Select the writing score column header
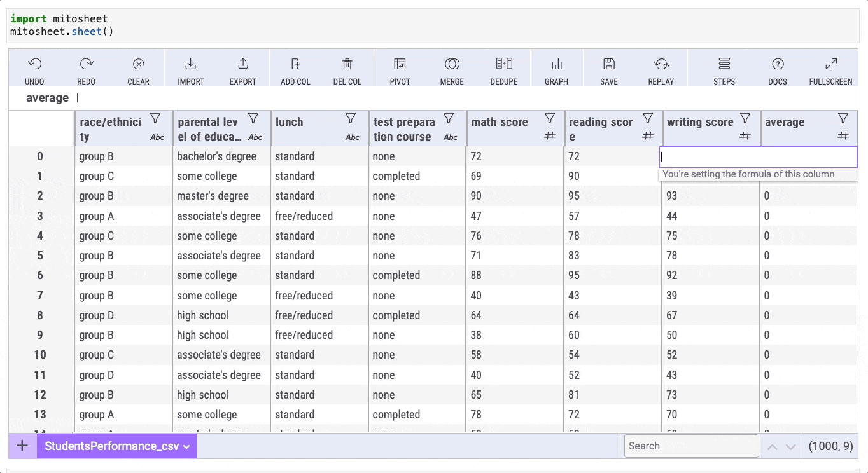The height and width of the screenshot is (473, 868). (x=700, y=122)
